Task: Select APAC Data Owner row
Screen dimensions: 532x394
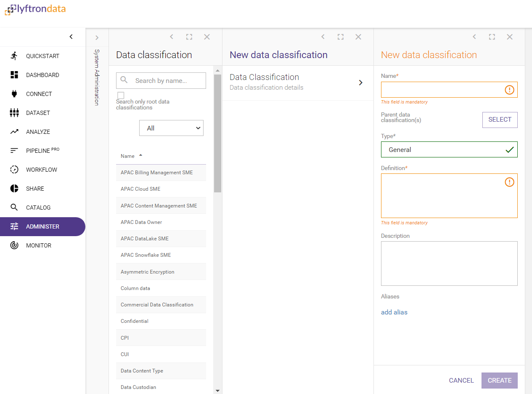Action: [x=161, y=222]
